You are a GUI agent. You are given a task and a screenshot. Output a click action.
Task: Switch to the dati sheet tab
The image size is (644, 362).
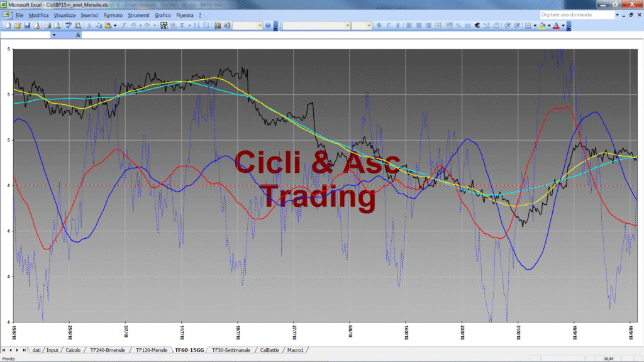pos(36,350)
